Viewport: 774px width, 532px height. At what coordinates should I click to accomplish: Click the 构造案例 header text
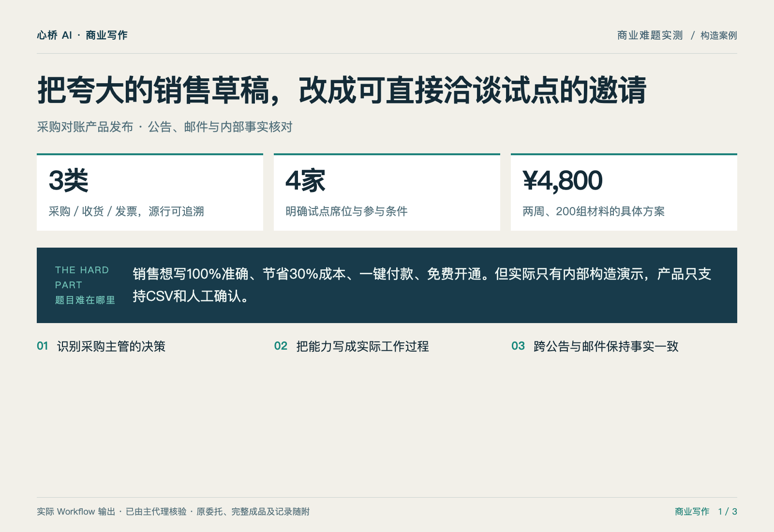pyautogui.click(x=718, y=35)
